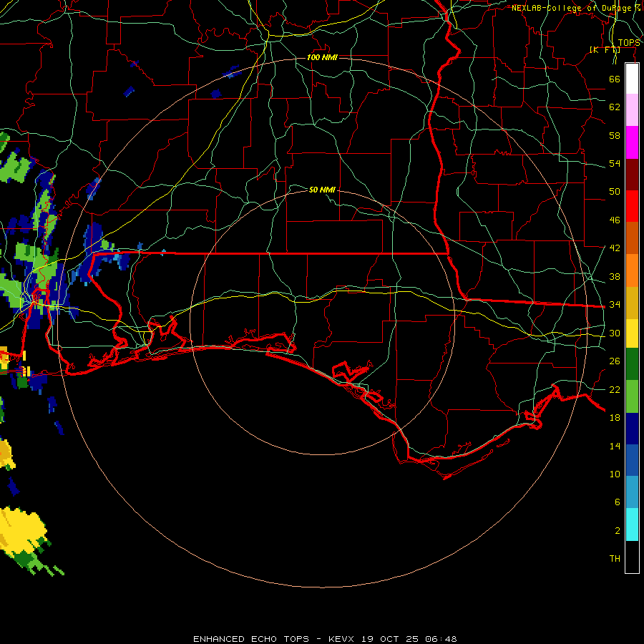Click the "30" legend value
This screenshot has width=644, height=644.
[615, 333]
